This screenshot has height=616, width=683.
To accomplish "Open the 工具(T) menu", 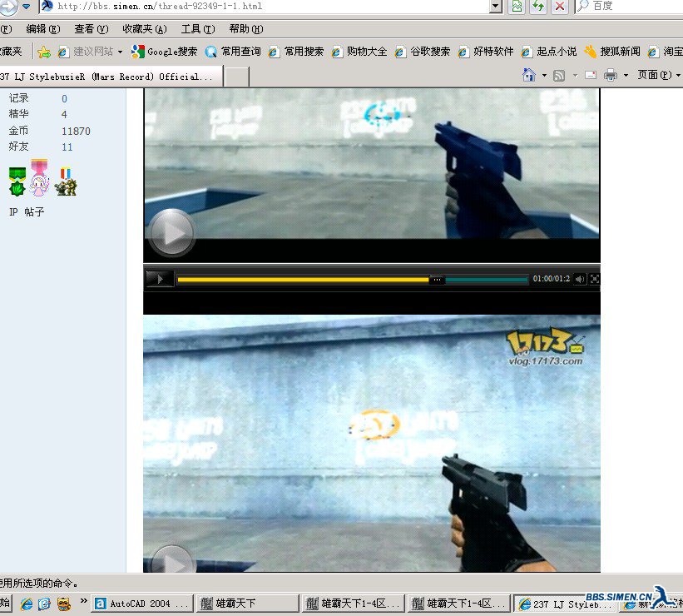I will coord(198,29).
